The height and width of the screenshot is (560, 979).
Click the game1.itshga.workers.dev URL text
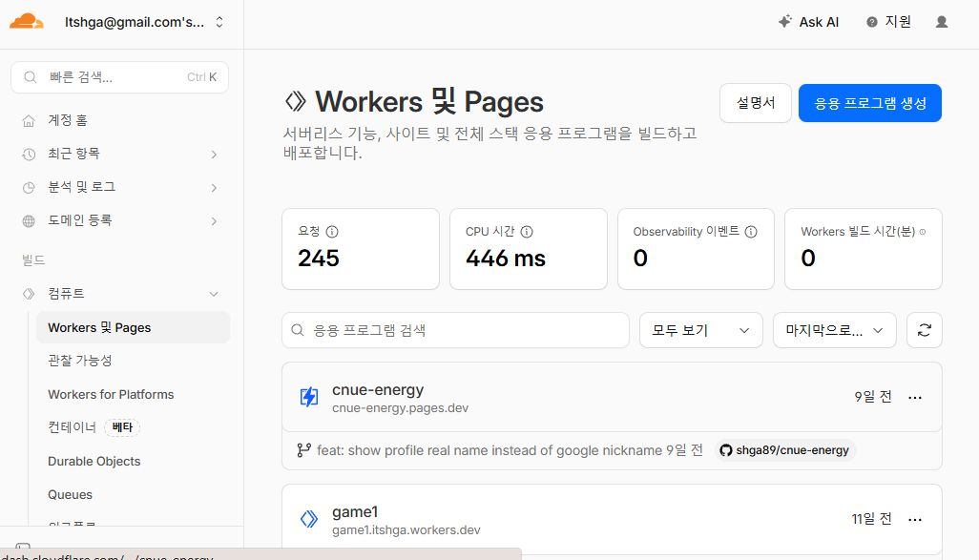point(406,530)
